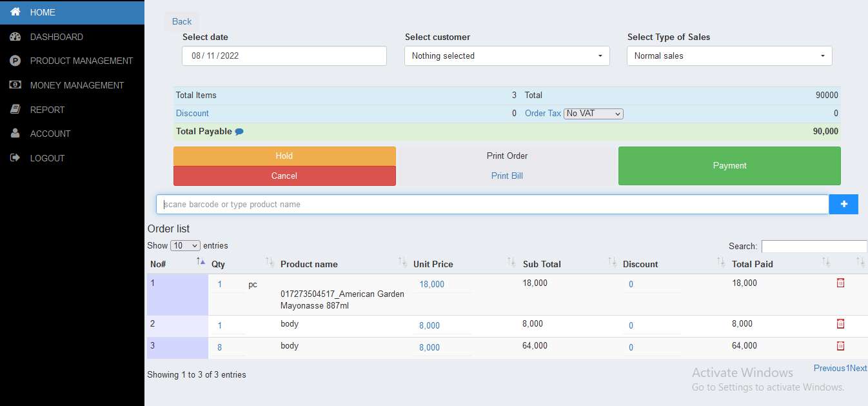The height and width of the screenshot is (406, 868).
Task: Sort table by No# column arrows
Action: coord(200,261)
